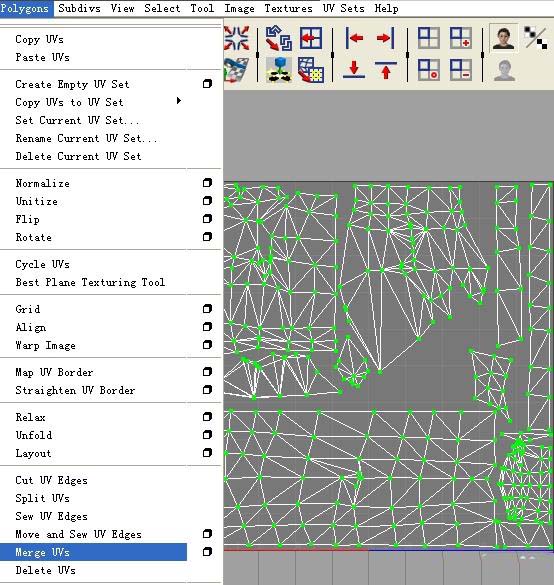The image size is (554, 585).
Task: Choose Sew UV Edges from the menu
Action: [51, 516]
